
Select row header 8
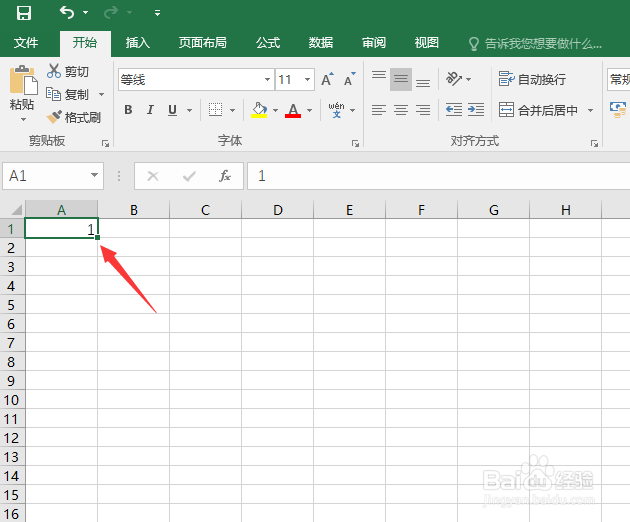click(x=11, y=362)
